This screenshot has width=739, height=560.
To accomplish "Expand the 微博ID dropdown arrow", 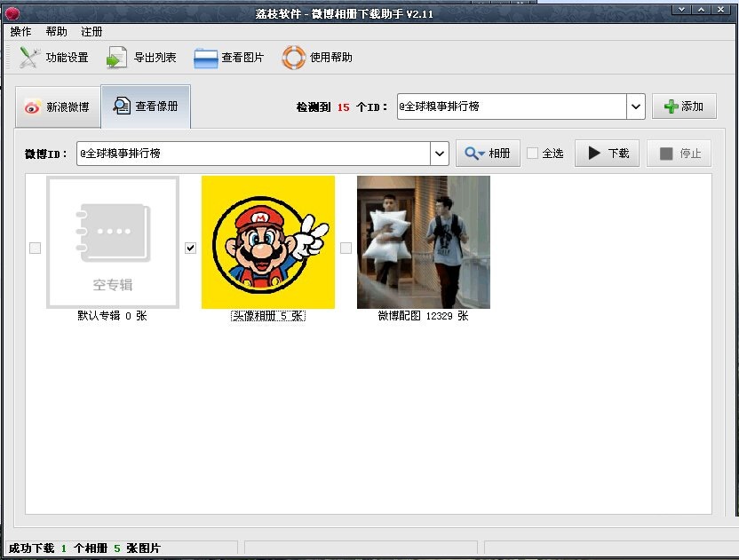I will click(x=440, y=154).
